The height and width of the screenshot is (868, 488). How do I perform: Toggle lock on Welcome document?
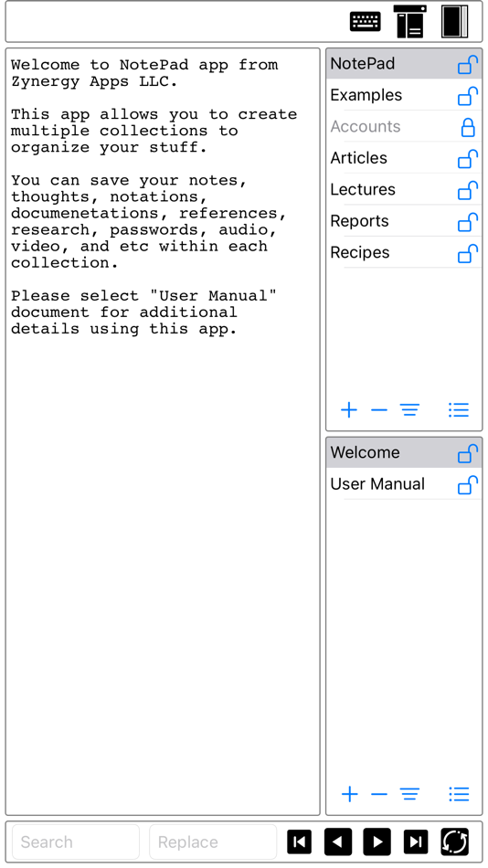point(468,454)
